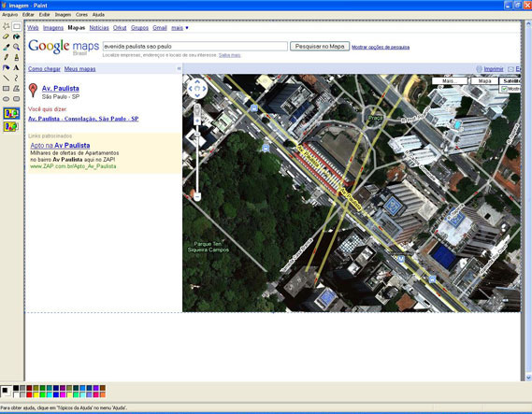532x414 pixels.
Task: Click the 'Apto na Av Paulista' ad link
Action: [x=60, y=145]
